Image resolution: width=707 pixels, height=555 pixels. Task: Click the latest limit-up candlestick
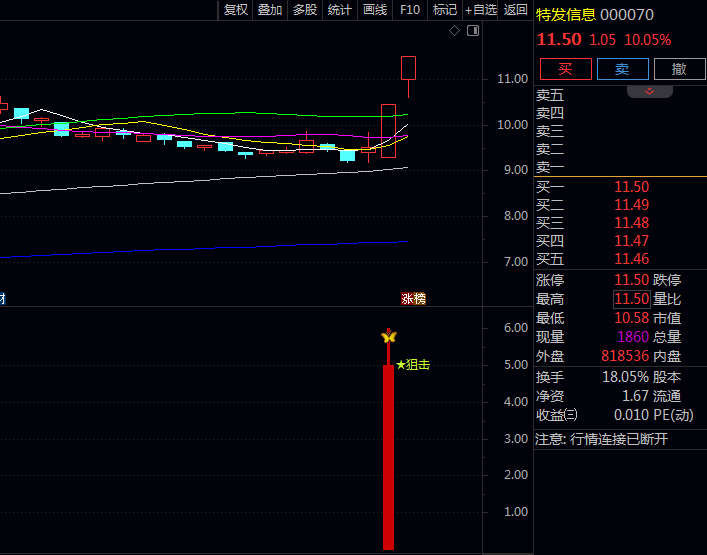pos(409,68)
